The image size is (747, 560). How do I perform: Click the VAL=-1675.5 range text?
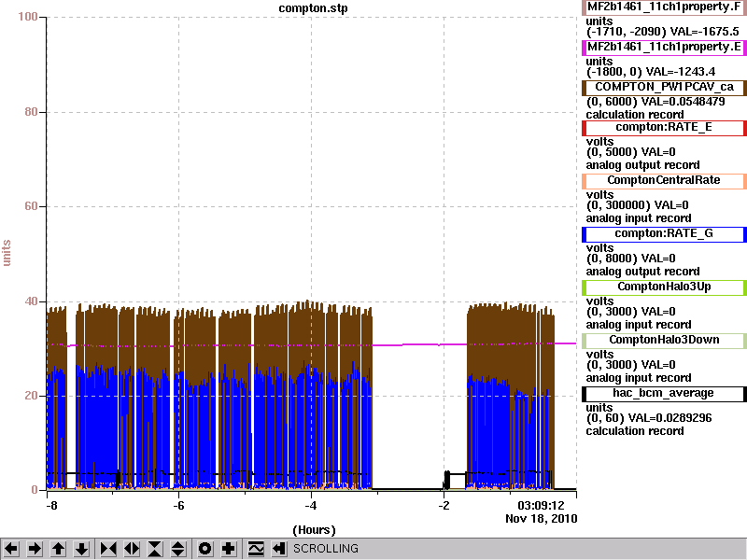click(663, 32)
